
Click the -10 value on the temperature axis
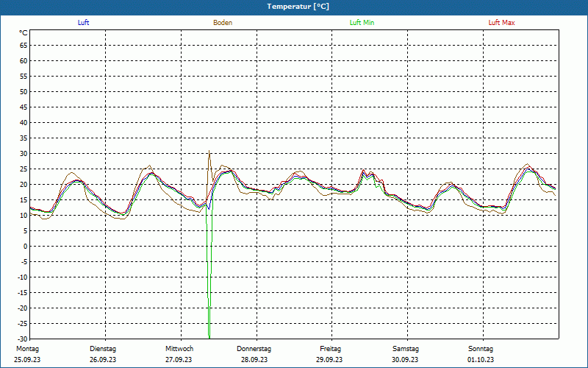(x=23, y=277)
